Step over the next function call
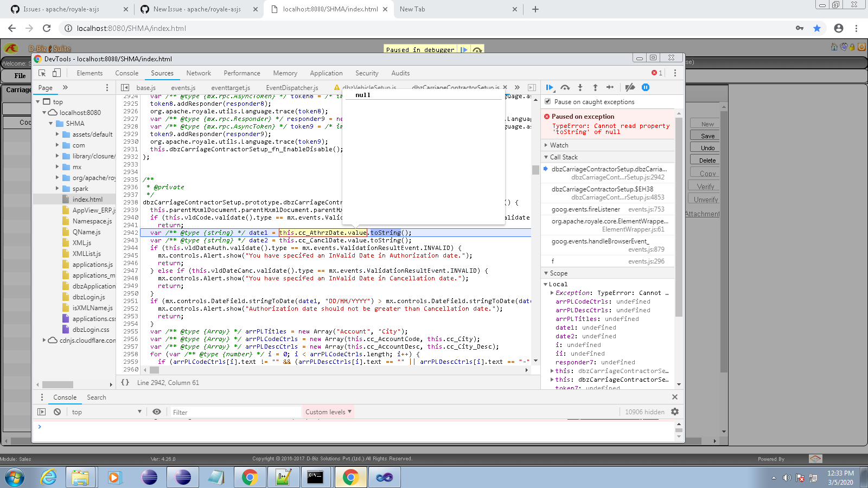Screen dimensions: 868x488 click(565, 87)
